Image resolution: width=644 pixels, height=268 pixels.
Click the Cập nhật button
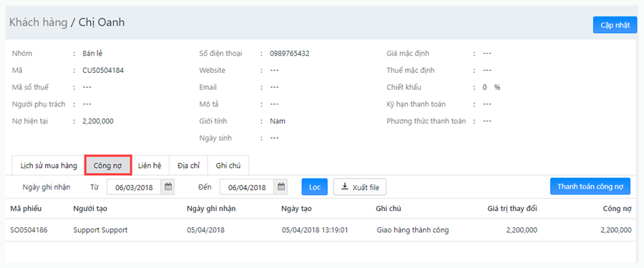615,25
